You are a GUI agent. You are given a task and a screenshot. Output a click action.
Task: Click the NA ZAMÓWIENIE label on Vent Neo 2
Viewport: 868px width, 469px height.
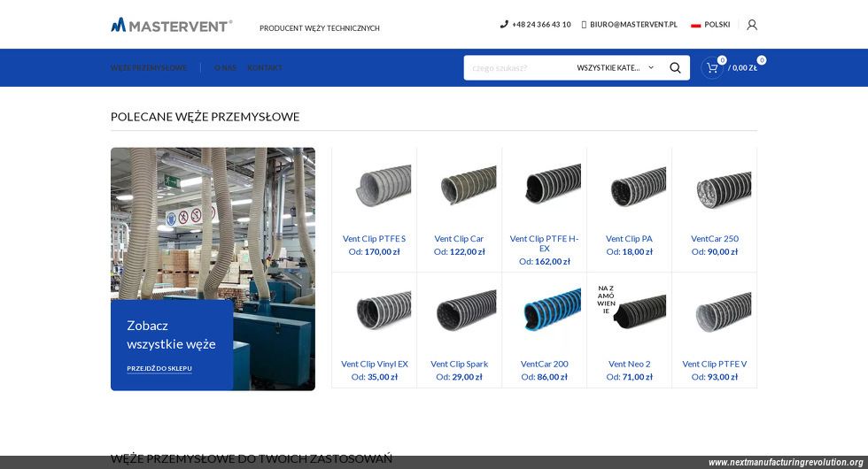(606, 300)
